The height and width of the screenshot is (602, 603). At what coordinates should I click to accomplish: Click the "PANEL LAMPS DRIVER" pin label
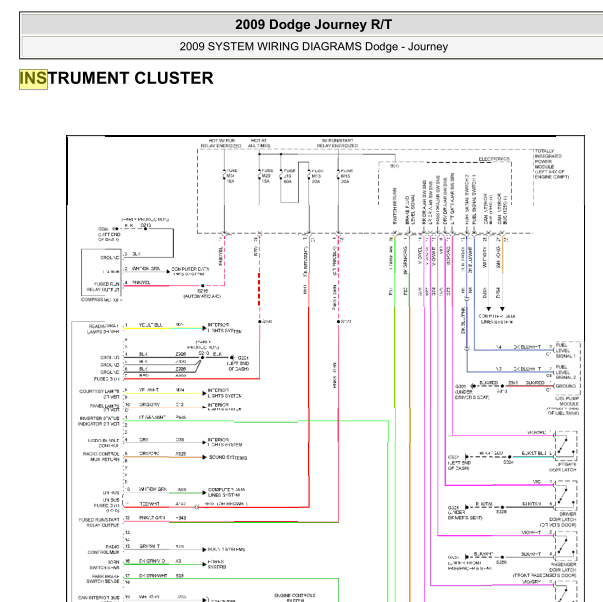[x=105, y=407]
